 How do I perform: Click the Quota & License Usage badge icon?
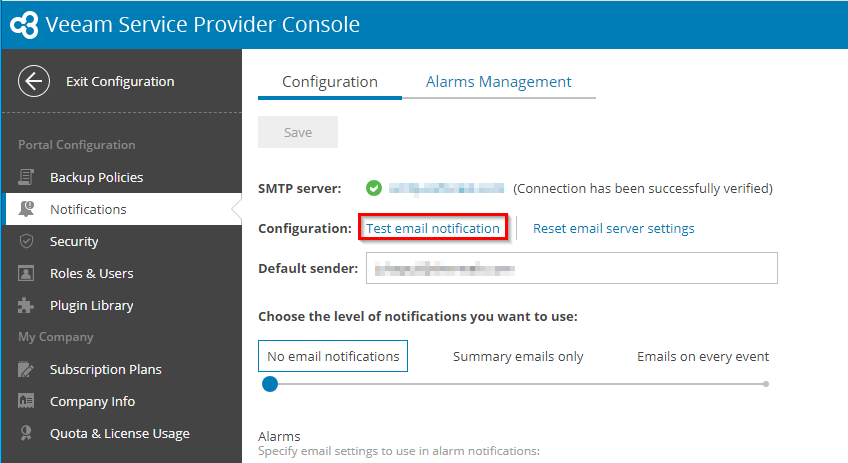click(26, 433)
